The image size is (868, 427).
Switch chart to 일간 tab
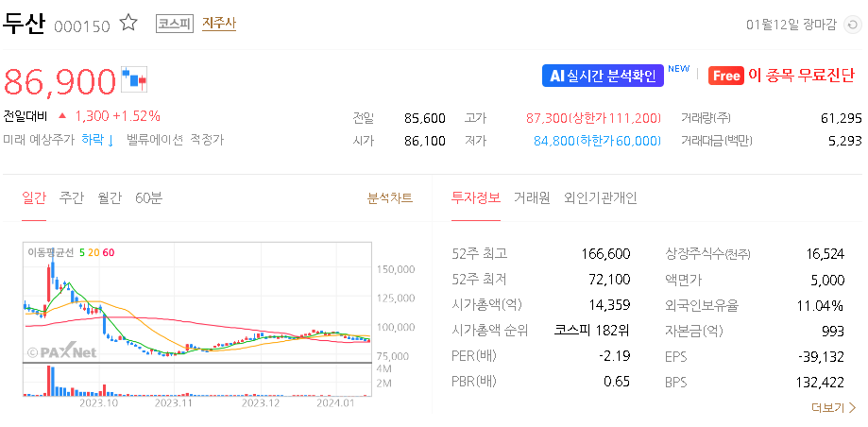34,198
